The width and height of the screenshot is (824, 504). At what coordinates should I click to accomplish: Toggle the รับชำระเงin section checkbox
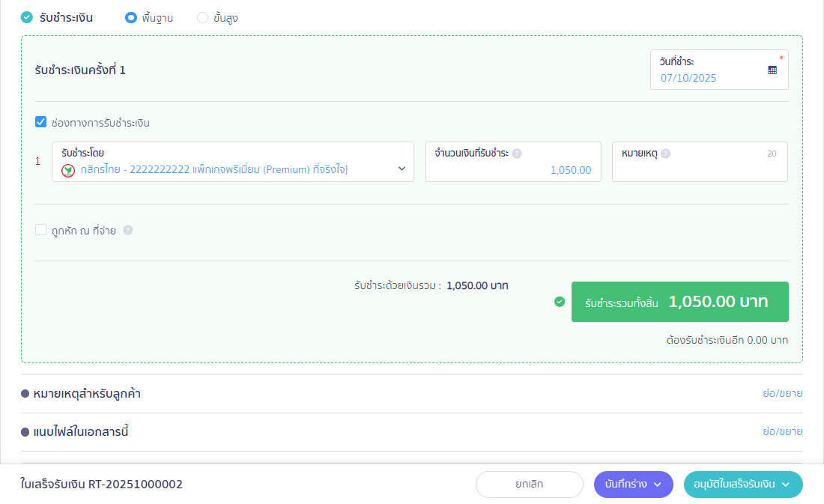[27, 17]
